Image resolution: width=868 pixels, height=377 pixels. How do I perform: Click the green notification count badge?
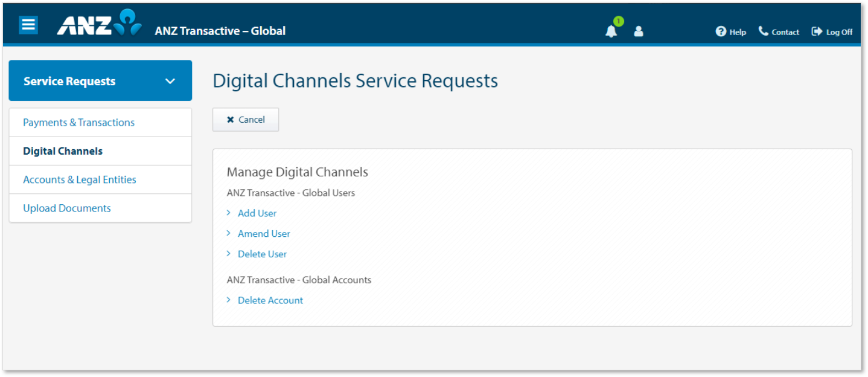[x=617, y=21]
